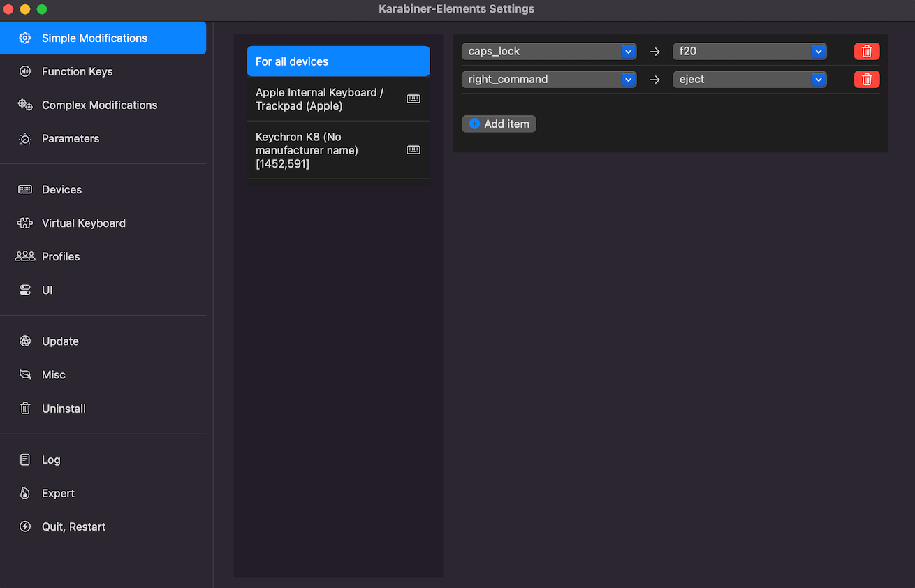Screen dimensions: 915x588
Task: Click the dial icon next to Parameters
Action: tap(25, 138)
